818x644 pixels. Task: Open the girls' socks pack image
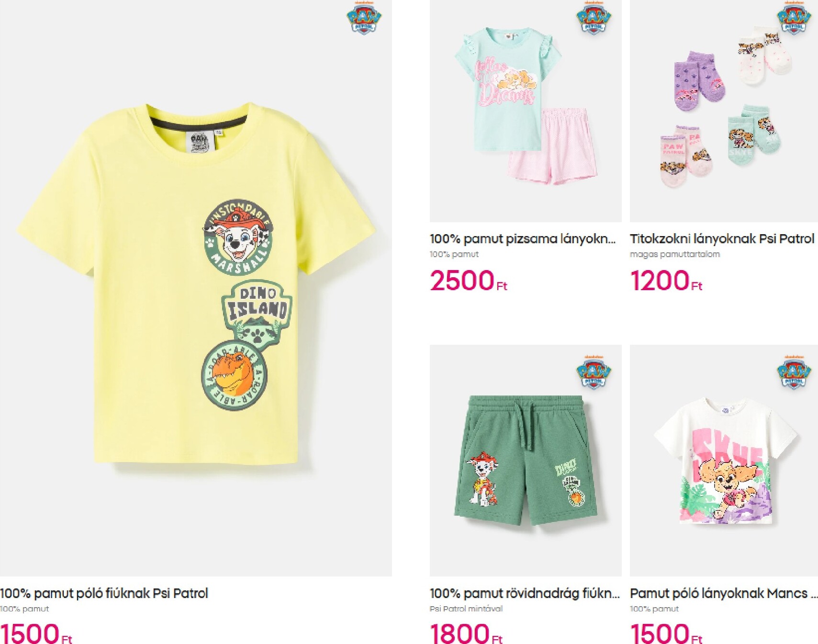coord(724,111)
